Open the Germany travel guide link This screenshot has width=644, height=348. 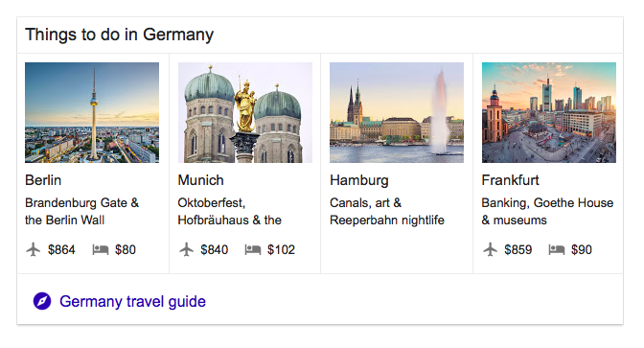pos(132,302)
